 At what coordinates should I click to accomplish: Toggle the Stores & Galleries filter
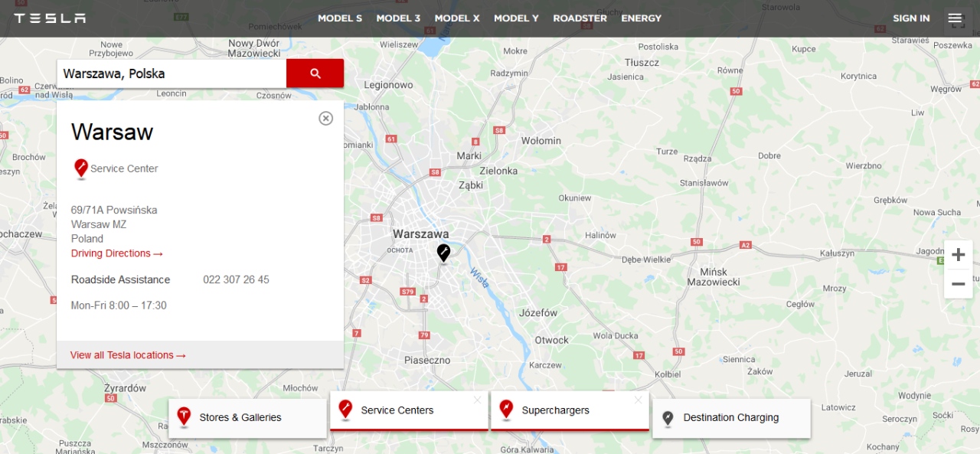pyautogui.click(x=247, y=418)
